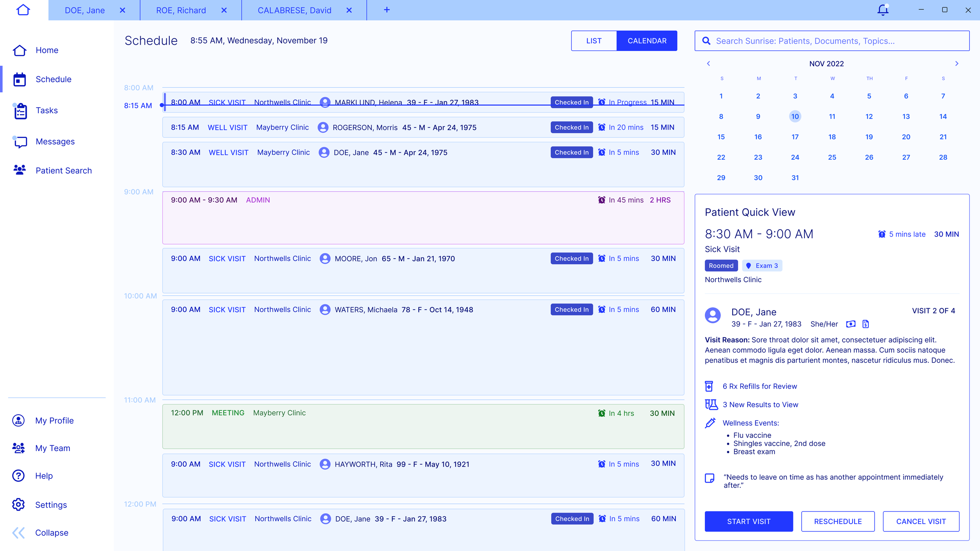Open Settings gear in sidebar
The image size is (980, 551).
tap(18, 505)
